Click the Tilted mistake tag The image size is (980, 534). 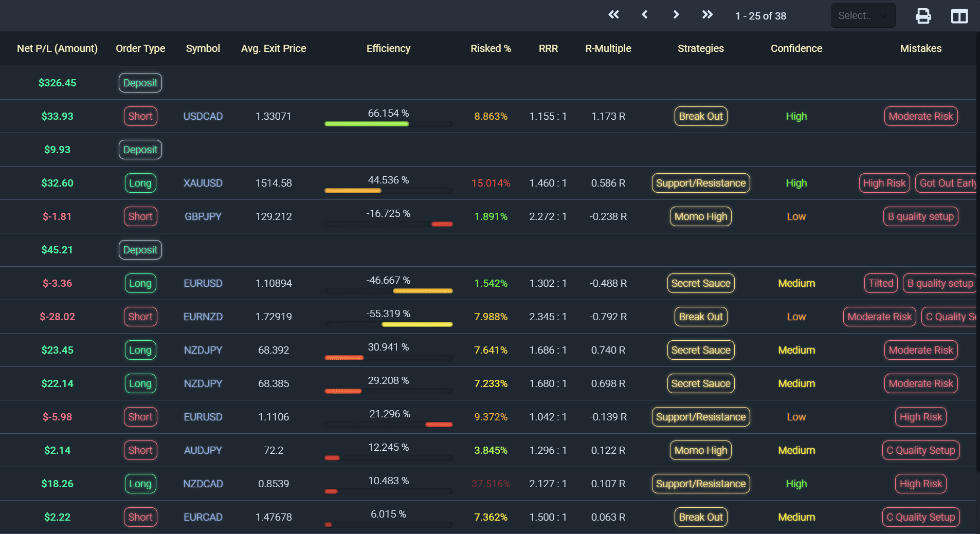(x=880, y=283)
